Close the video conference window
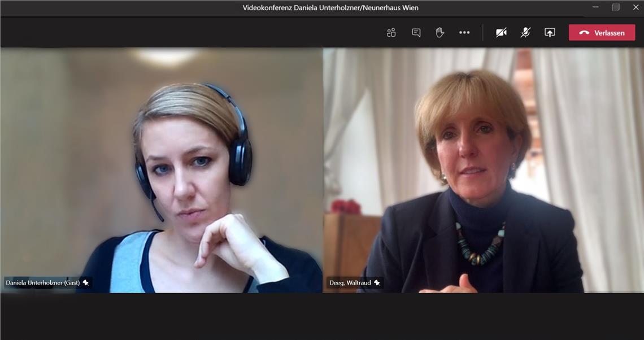Viewport: 644px width, 340px height. [x=636, y=7]
